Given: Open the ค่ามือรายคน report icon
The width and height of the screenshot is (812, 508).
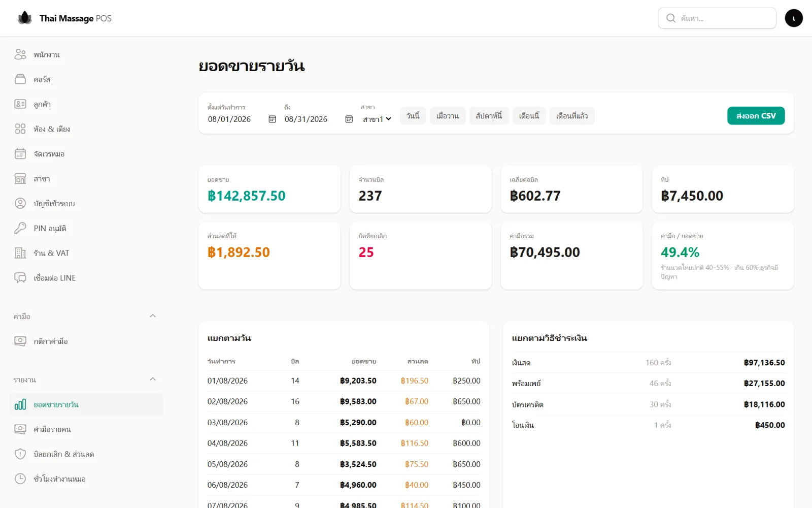Looking at the screenshot, I should 20,429.
